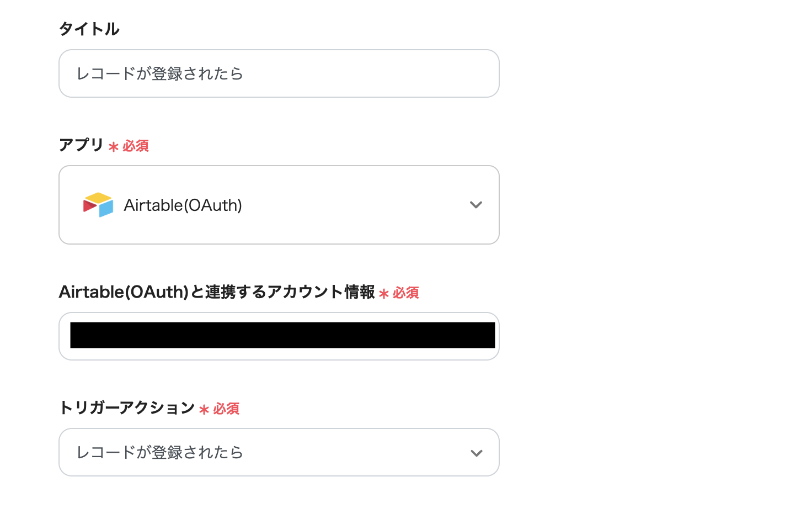
Task: Click the red asterisk beside アプリ
Action: [114, 147]
